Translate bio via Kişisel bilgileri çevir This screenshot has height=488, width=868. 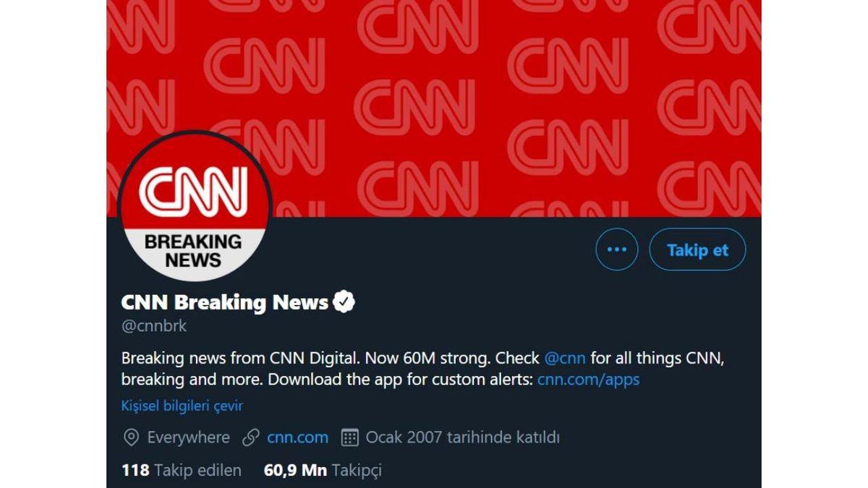coord(183,406)
